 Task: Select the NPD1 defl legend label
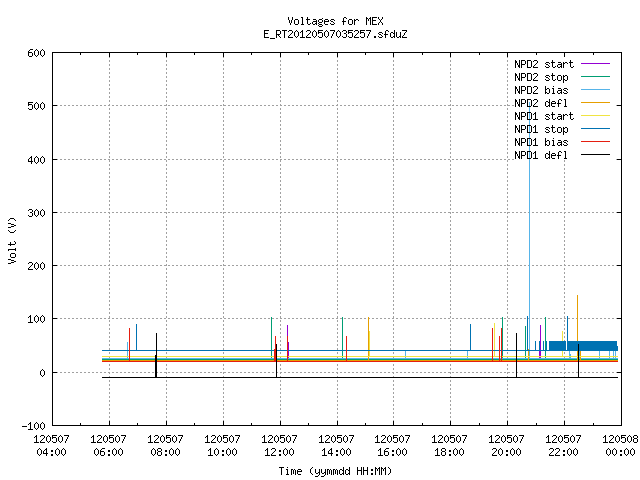pyautogui.click(x=541, y=156)
